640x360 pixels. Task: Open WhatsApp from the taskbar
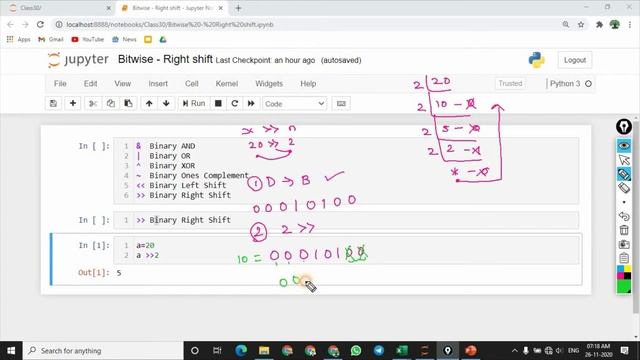point(356,351)
